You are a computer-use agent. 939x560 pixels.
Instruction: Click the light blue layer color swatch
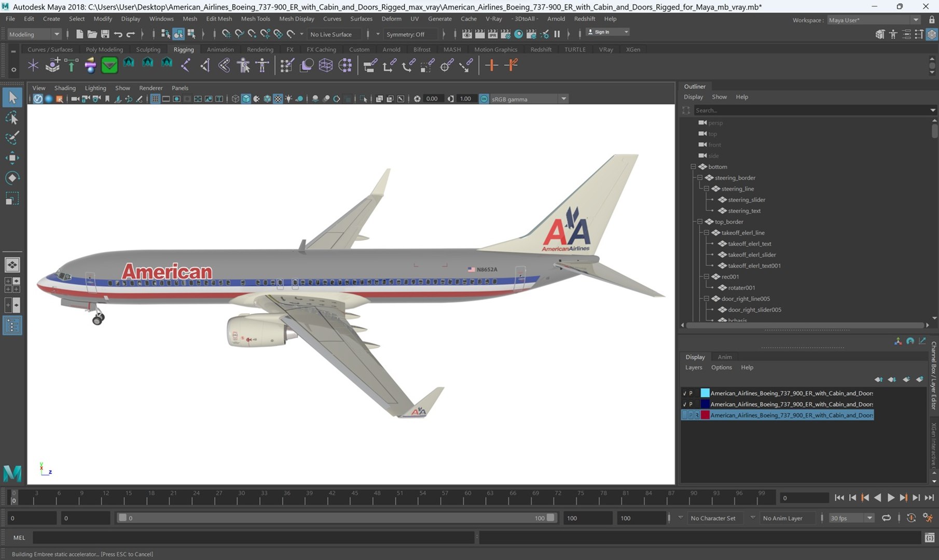tap(705, 393)
